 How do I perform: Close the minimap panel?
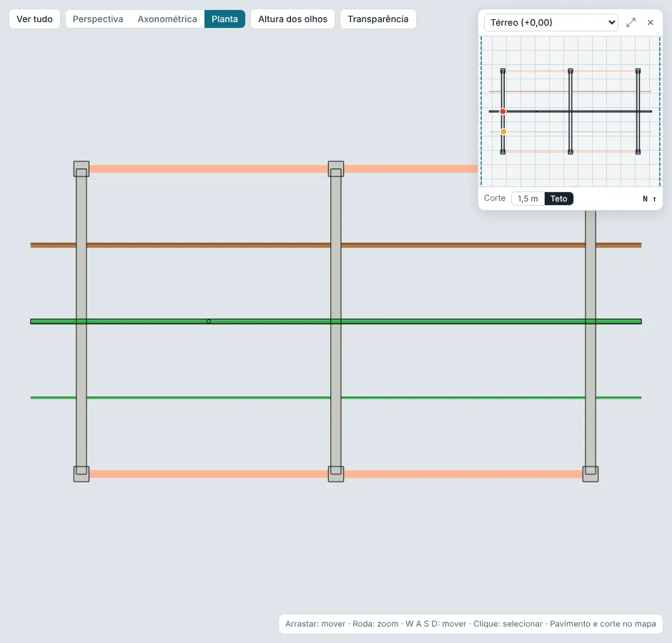coord(650,23)
